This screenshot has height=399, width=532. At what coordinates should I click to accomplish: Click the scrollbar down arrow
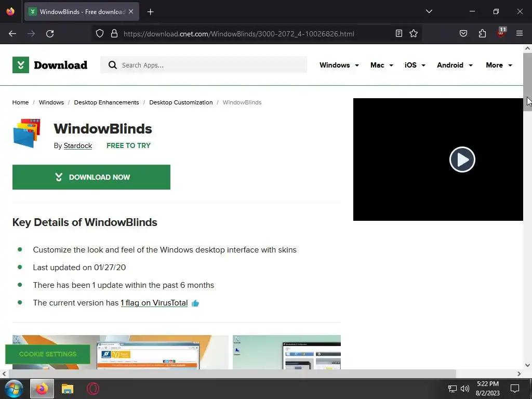click(528, 365)
